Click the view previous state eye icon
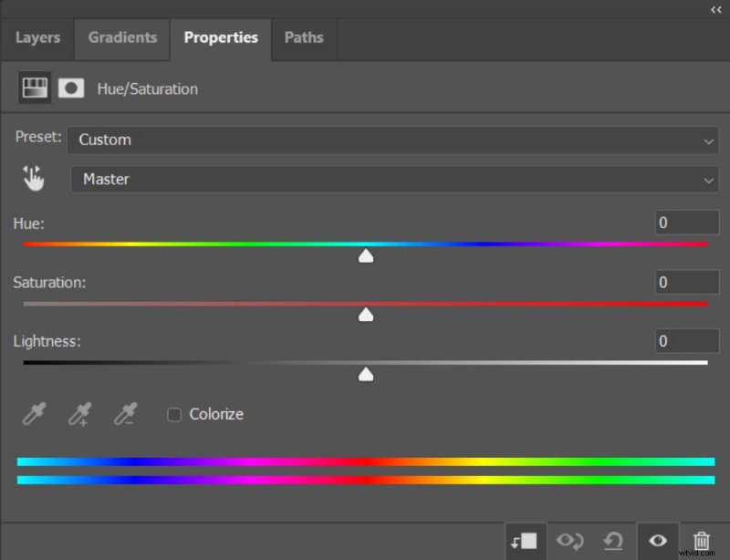 [x=569, y=540]
